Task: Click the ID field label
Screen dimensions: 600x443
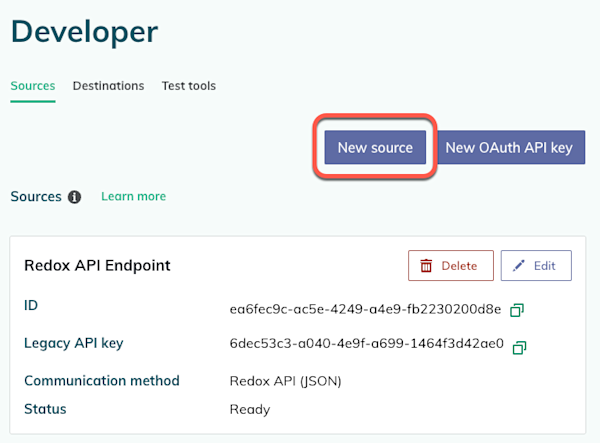Action: tap(31, 305)
